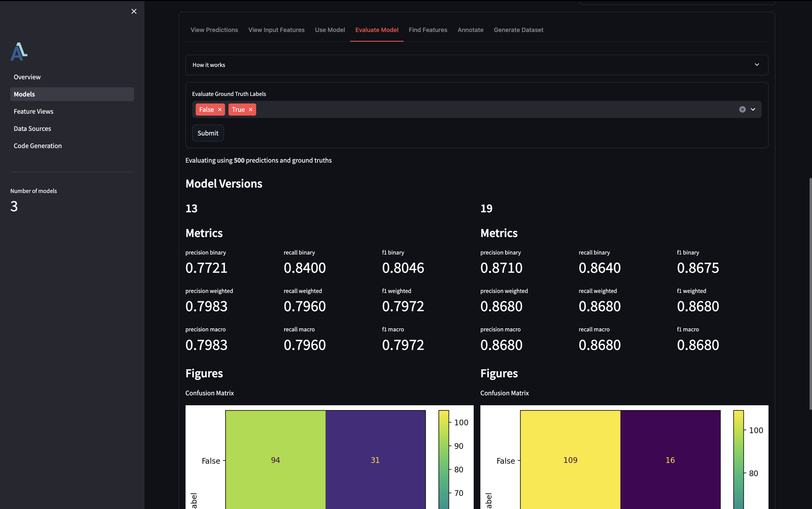Image resolution: width=812 pixels, height=509 pixels.
Task: Open the ground truth labels dropdown
Action: pos(753,109)
